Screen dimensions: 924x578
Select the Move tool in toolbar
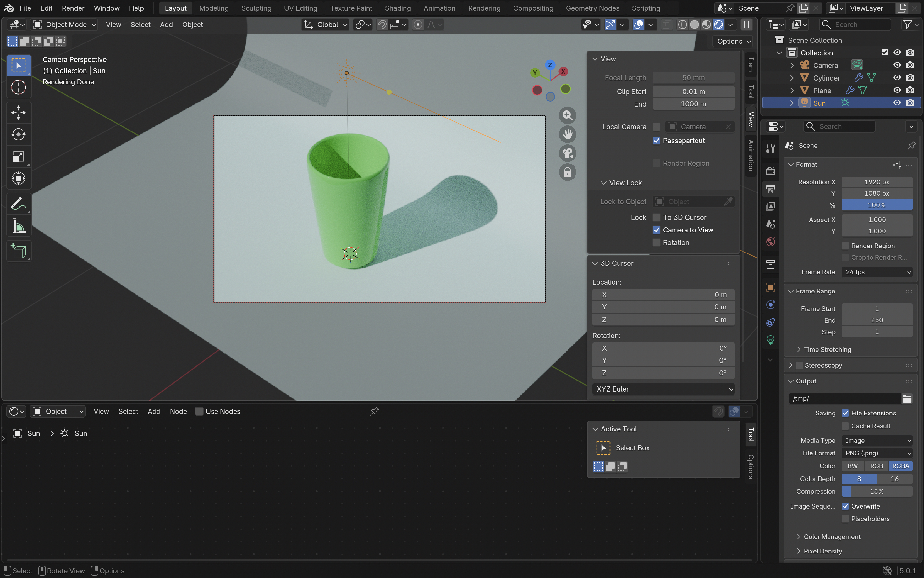point(18,113)
